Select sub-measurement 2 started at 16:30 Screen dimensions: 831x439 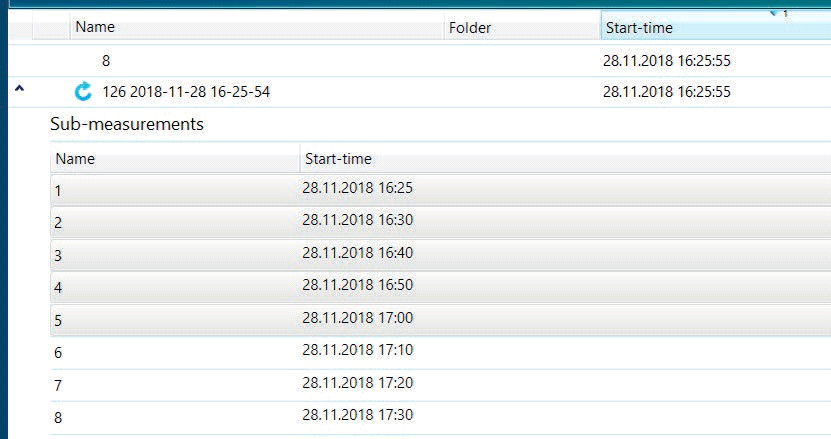tap(58, 222)
